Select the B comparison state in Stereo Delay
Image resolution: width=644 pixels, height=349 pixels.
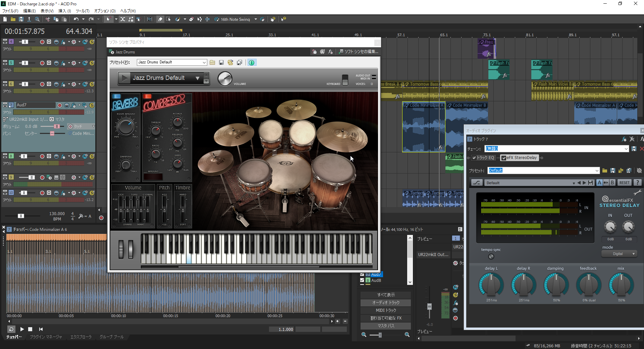click(x=612, y=183)
